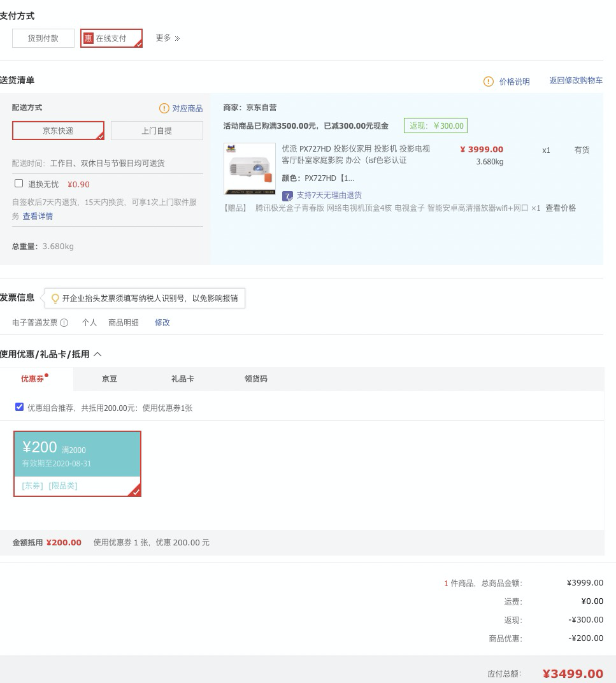Open 支持7天无理由退货 link
This screenshot has height=683, width=616.
(x=329, y=195)
